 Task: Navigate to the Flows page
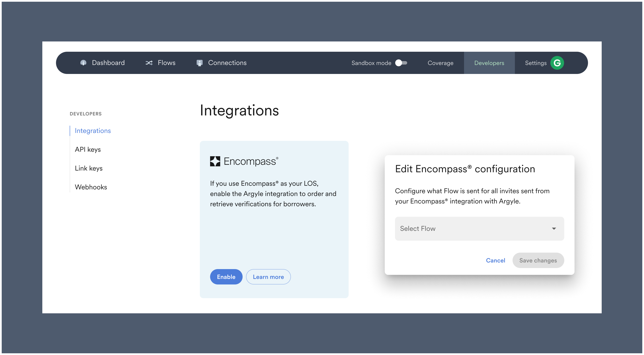(166, 63)
